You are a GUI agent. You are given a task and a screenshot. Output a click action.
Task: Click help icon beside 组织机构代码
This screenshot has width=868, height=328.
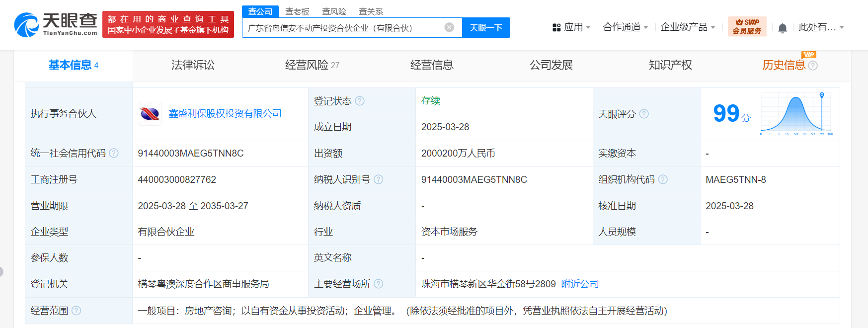click(x=663, y=179)
